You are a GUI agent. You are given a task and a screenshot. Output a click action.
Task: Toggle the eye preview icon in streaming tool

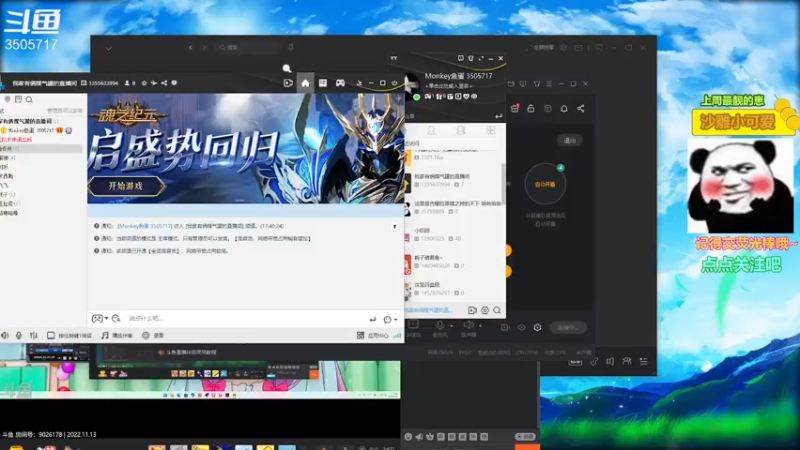click(521, 328)
